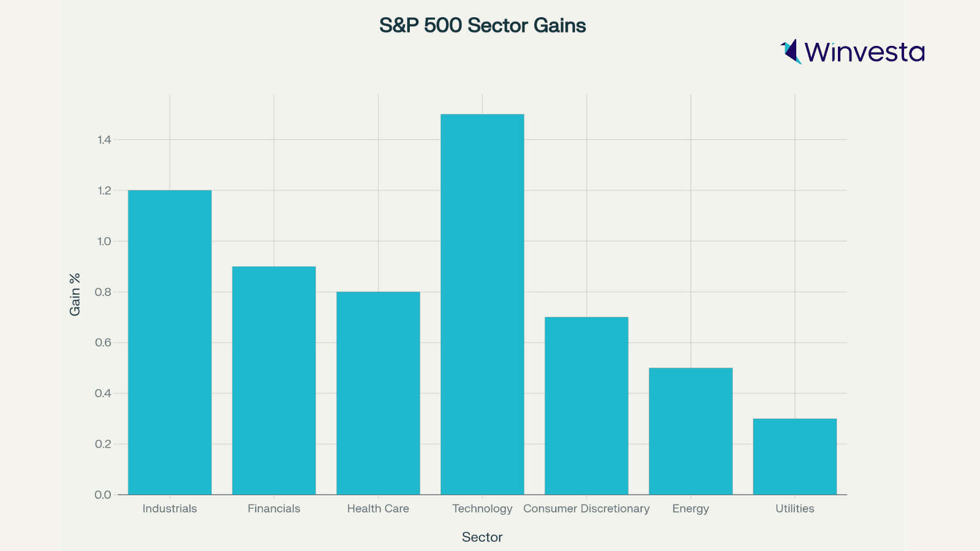Pick the Health Care bar
The image size is (980, 551).
tap(378, 393)
